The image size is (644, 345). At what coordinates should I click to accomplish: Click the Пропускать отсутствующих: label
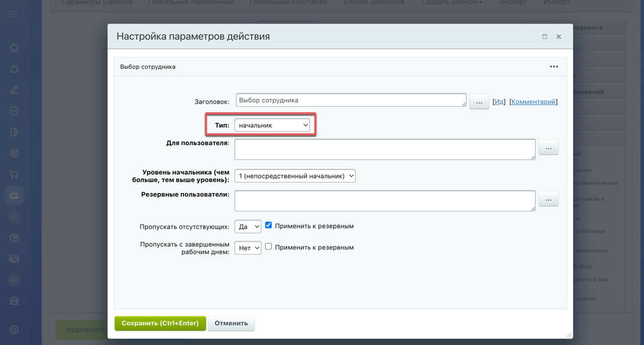tap(185, 227)
